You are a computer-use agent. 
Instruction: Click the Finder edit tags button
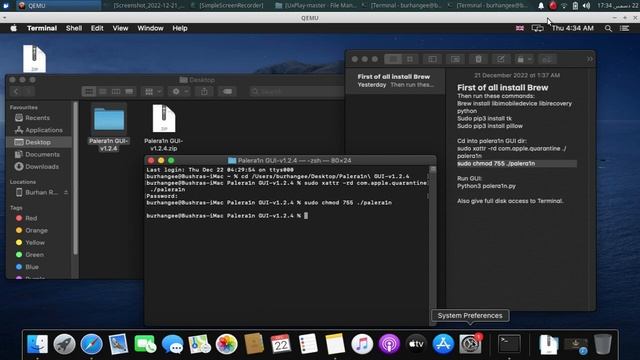pos(227,91)
